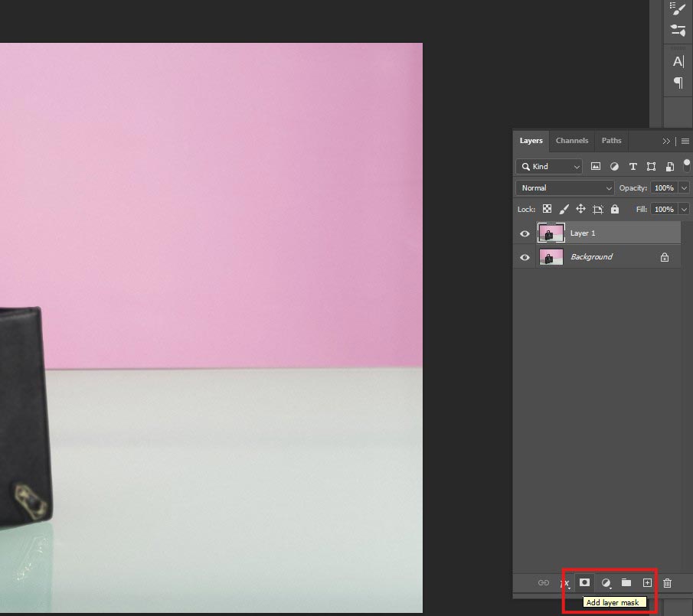Toggle Layer 1 visibility off
693x616 pixels.
pyautogui.click(x=525, y=233)
